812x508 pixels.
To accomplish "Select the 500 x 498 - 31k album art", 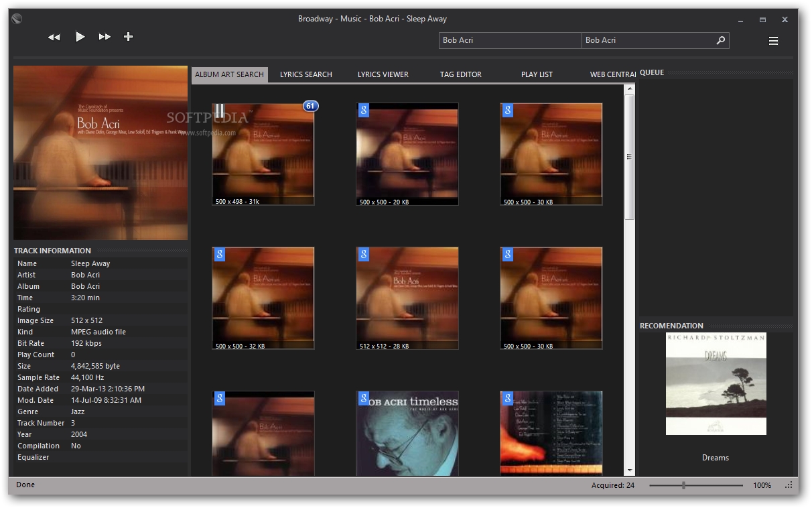I will (263, 154).
